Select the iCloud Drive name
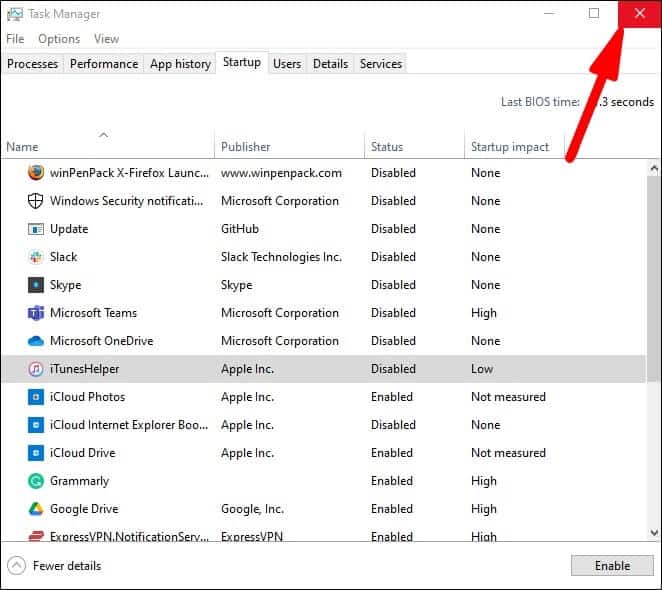The height and width of the screenshot is (590, 662). (x=83, y=453)
